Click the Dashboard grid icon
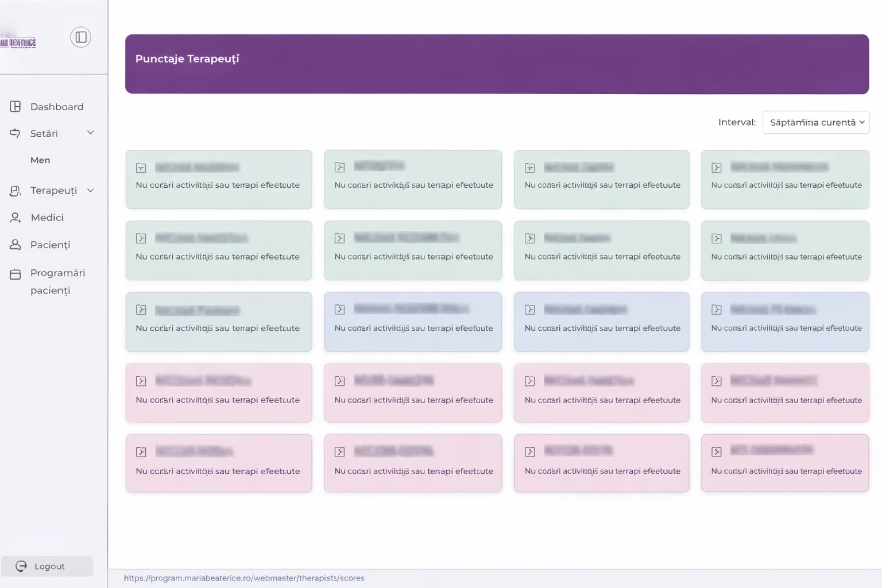882x588 pixels. 16,107
